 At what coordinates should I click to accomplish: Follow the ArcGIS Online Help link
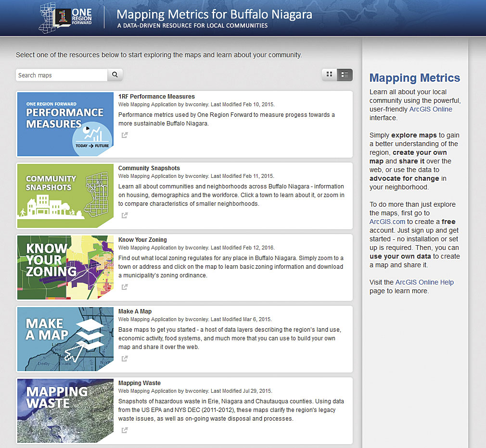tap(424, 282)
